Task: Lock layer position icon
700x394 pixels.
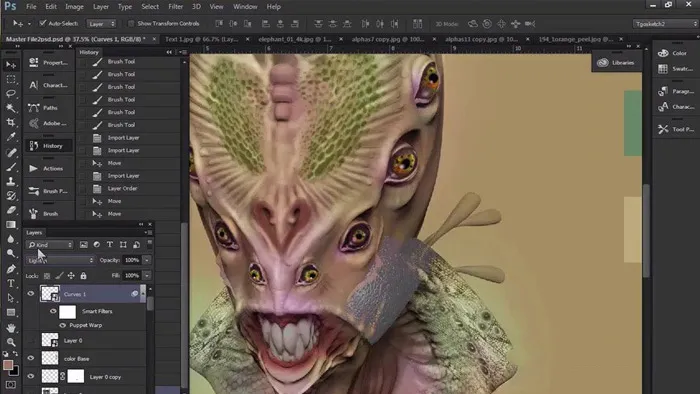Action: tap(71, 276)
